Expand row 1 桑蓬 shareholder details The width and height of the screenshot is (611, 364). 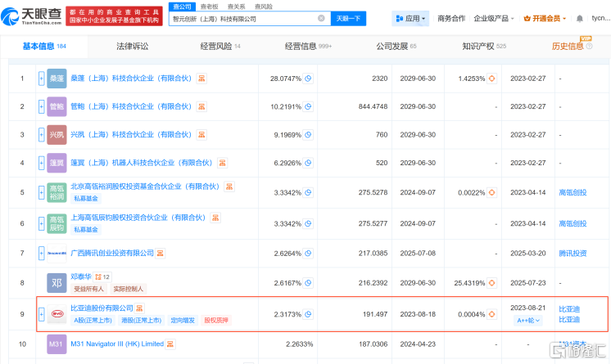[41, 79]
